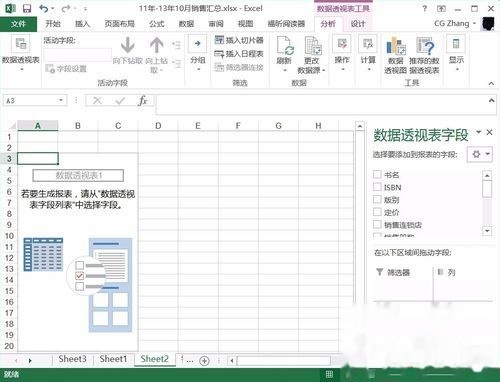Image resolution: width=500 pixels, height=382 pixels.
Task: Click the Refresh (刷新) icon
Action: click(284, 46)
